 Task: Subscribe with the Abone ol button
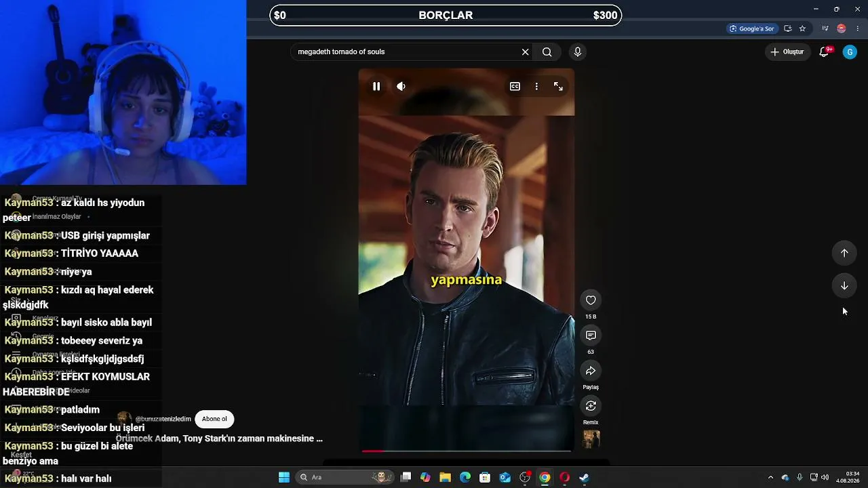click(x=214, y=419)
